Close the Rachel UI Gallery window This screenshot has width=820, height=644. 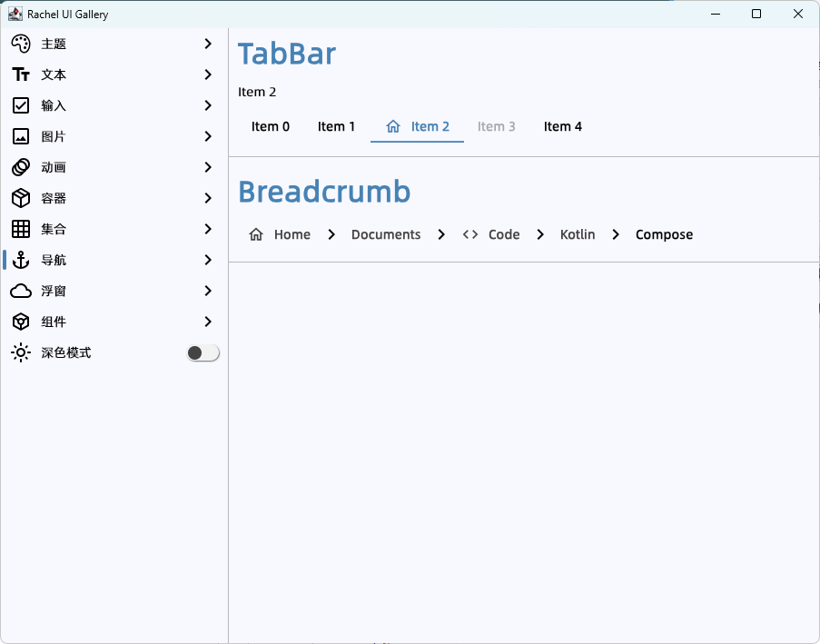[x=798, y=15]
